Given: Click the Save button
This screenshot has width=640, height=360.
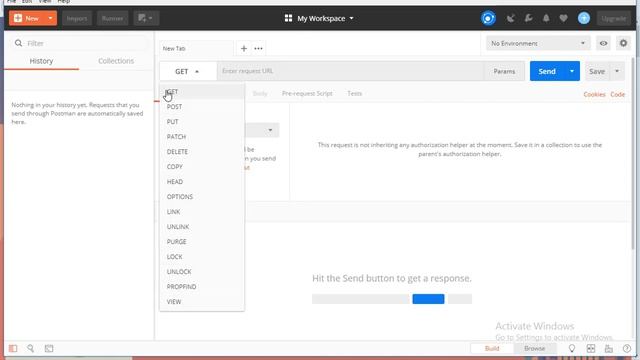Looking at the screenshot, I should click(597, 71).
